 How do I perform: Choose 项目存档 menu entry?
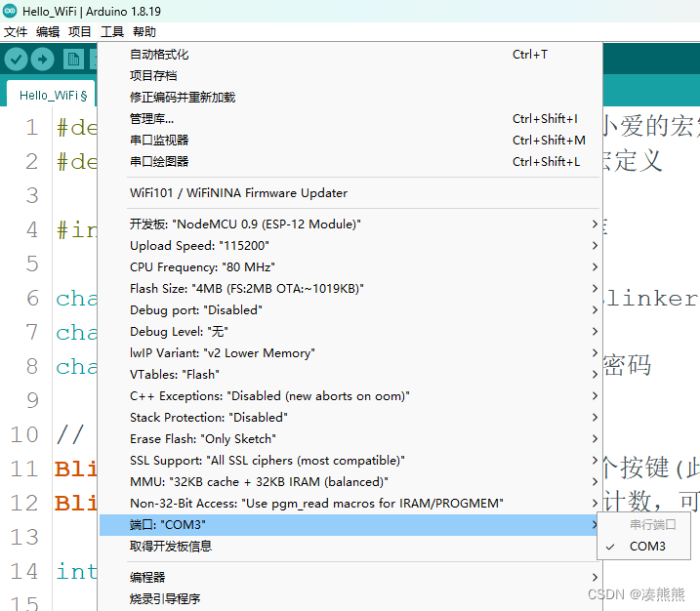350,76
